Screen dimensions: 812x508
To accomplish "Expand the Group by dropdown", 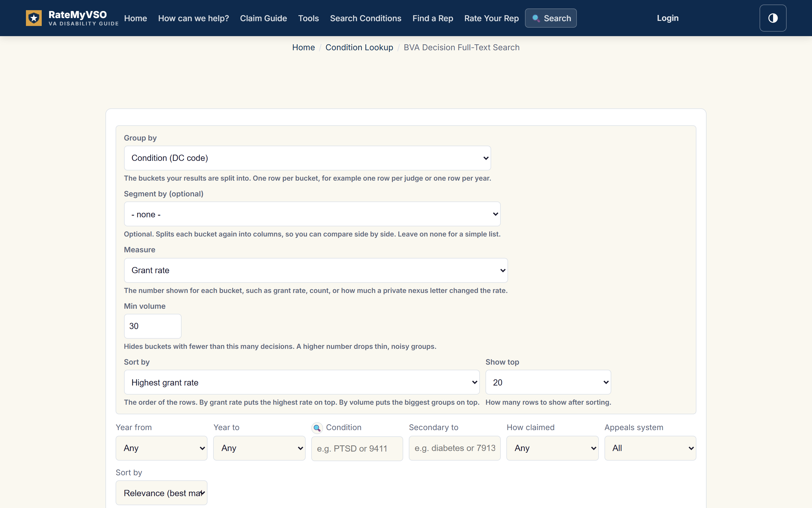I will coord(307,158).
